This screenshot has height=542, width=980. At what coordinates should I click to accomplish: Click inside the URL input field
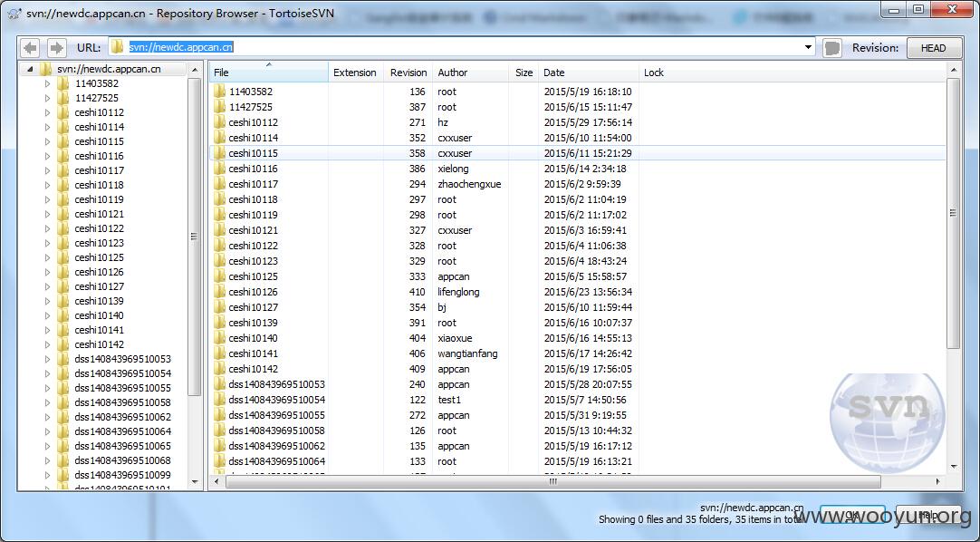(463, 47)
